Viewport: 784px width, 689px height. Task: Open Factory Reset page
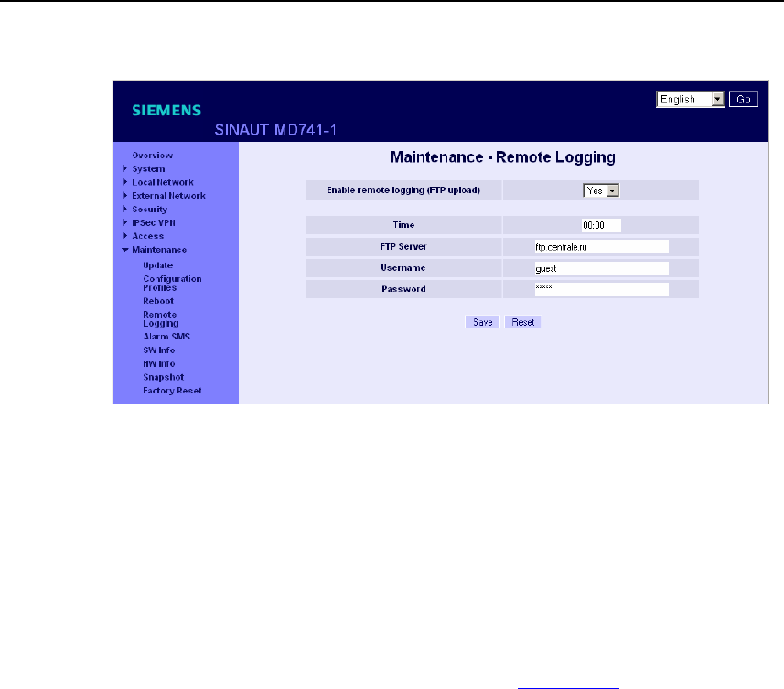172,391
